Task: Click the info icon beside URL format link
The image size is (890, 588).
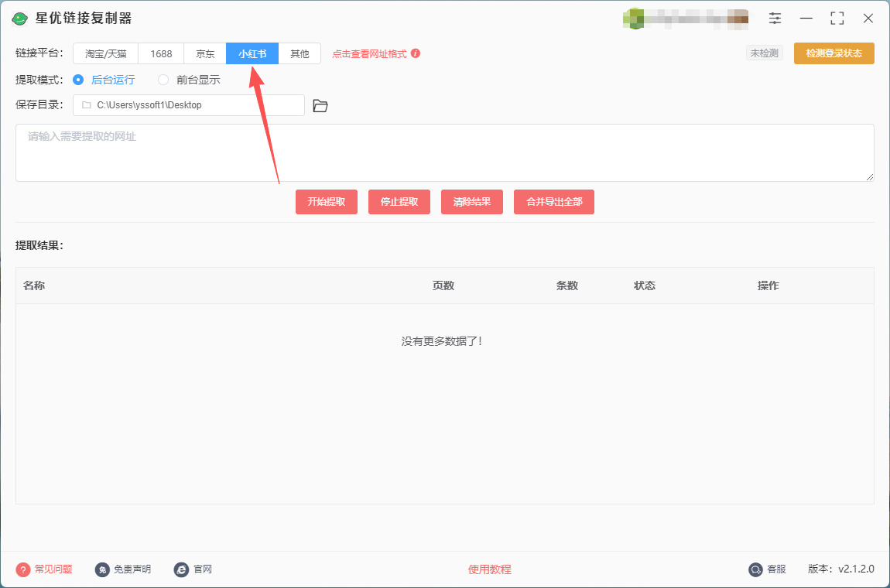Action: click(416, 53)
